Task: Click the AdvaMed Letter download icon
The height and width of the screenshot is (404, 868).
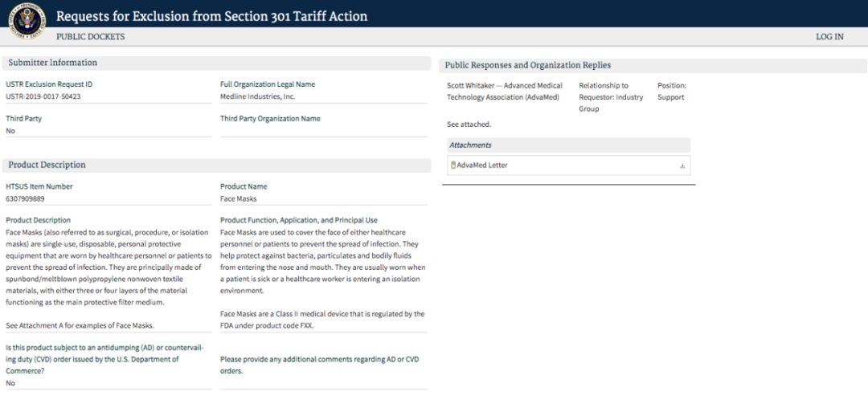Action: tap(682, 166)
